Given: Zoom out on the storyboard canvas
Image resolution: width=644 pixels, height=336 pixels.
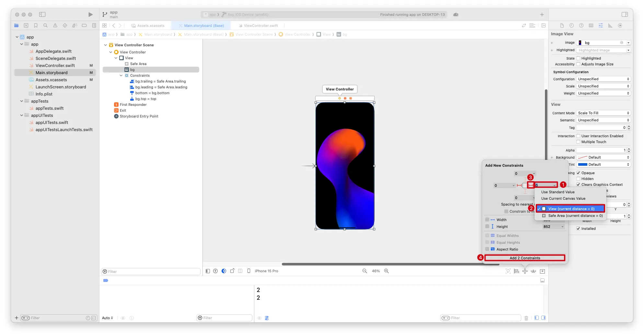Looking at the screenshot, I should click(x=365, y=271).
